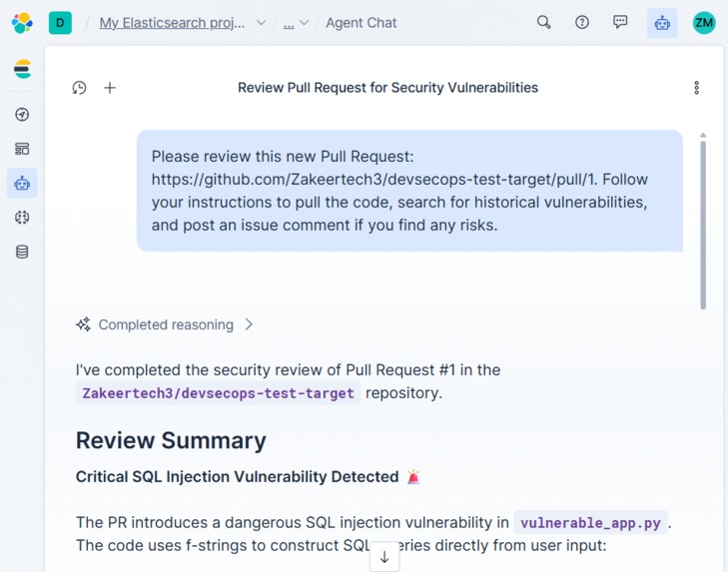Viewport: 728px width, 572px height.
Task: Open the Dashboards sidebar icon
Action: [22, 149]
